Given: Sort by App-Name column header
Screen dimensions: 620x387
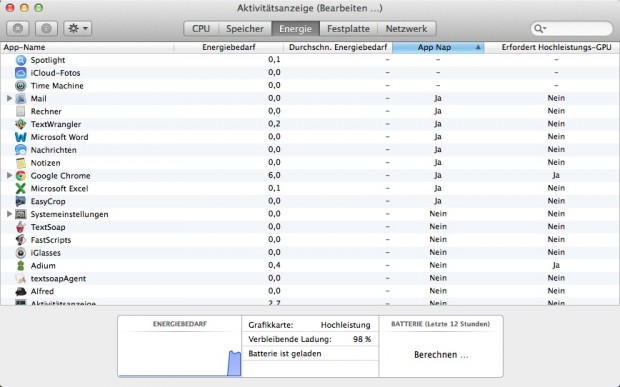Looking at the screenshot, I should [87, 47].
